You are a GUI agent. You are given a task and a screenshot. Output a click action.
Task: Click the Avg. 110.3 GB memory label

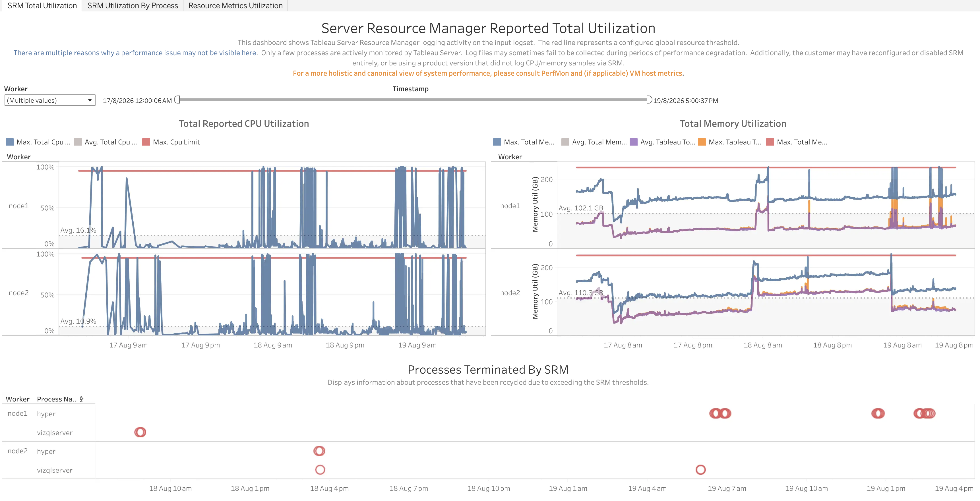click(x=580, y=293)
